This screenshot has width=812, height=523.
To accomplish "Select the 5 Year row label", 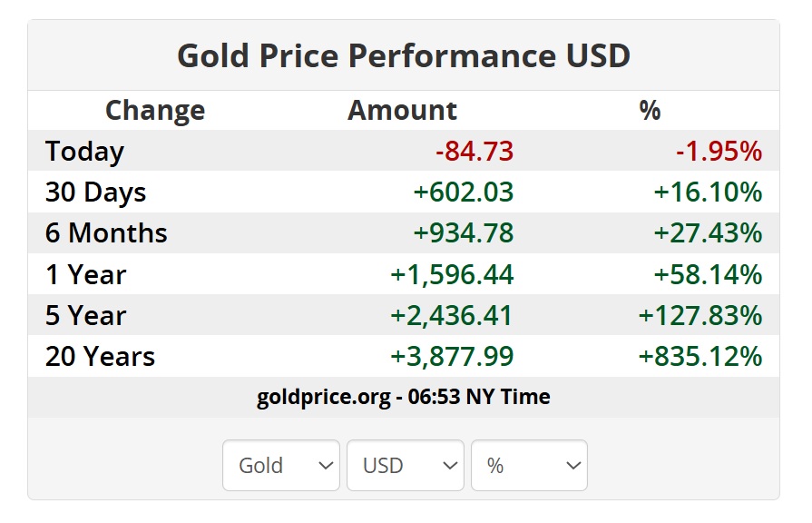I will tap(86, 315).
